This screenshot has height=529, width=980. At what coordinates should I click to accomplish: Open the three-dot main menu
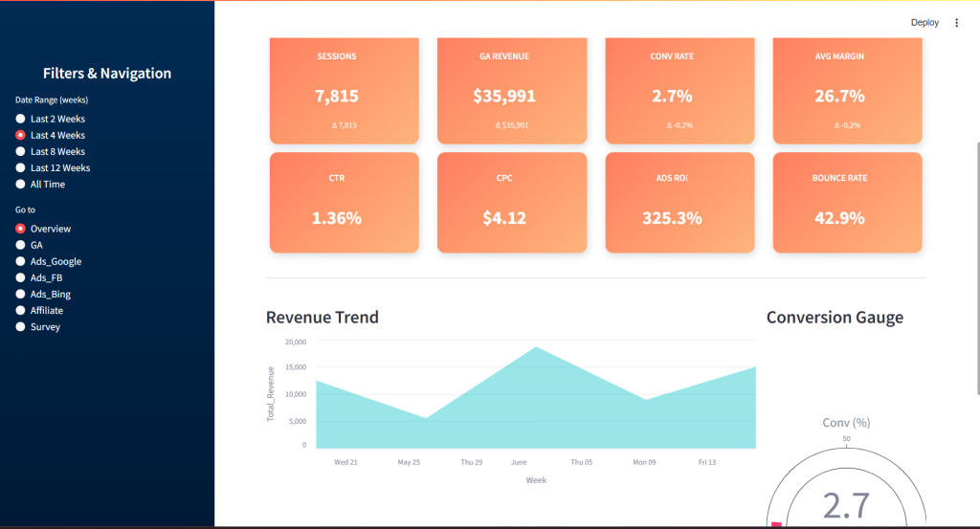pyautogui.click(x=956, y=23)
